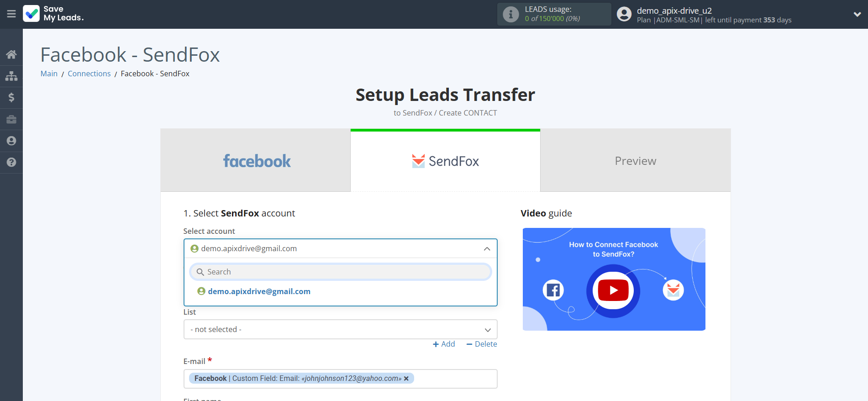Collapse the Select account dropdown
The width and height of the screenshot is (868, 401).
coord(487,249)
